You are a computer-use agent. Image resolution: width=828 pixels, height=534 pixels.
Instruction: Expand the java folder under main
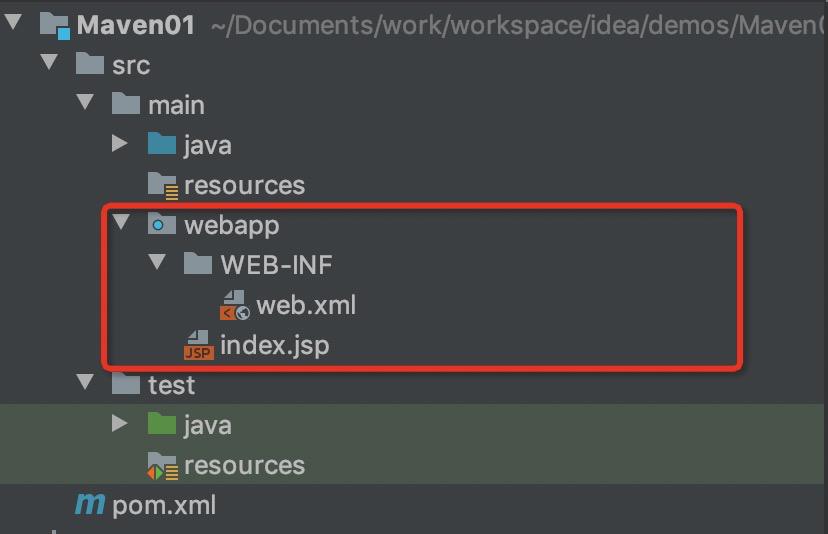coord(120,143)
